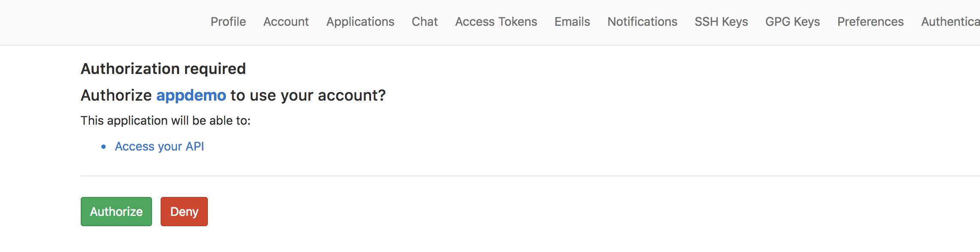The width and height of the screenshot is (980, 252).
Task: Select the Chat tab
Action: pyautogui.click(x=425, y=22)
